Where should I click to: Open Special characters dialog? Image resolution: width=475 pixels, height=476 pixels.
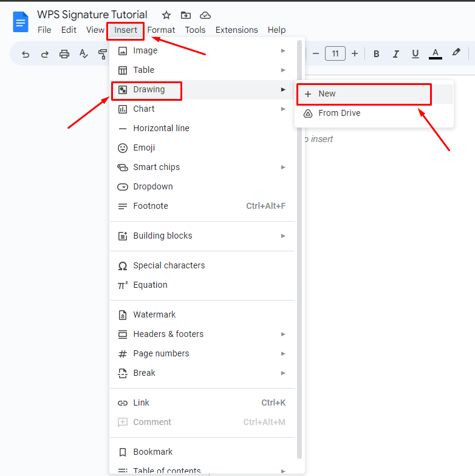202,266
